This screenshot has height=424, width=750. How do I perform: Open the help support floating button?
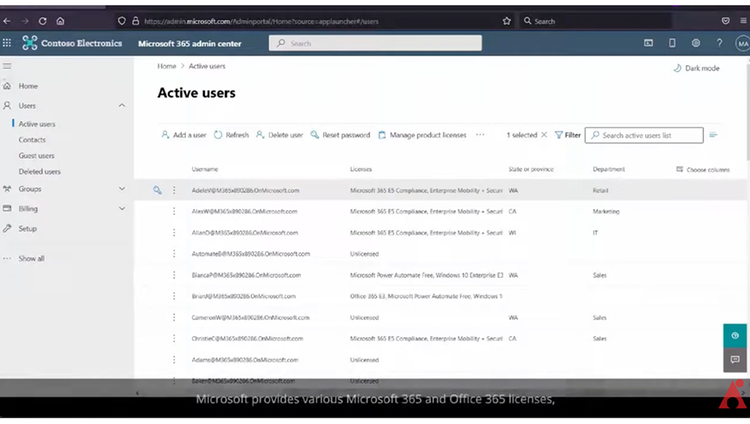pyautogui.click(x=735, y=335)
